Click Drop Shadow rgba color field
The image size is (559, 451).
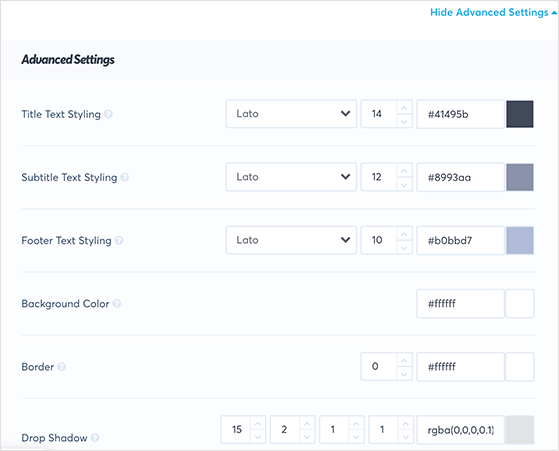[461, 430]
